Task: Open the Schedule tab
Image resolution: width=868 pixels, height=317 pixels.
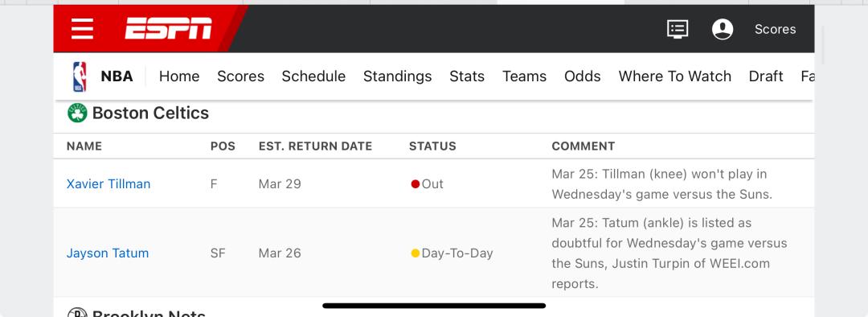Action: pos(313,76)
